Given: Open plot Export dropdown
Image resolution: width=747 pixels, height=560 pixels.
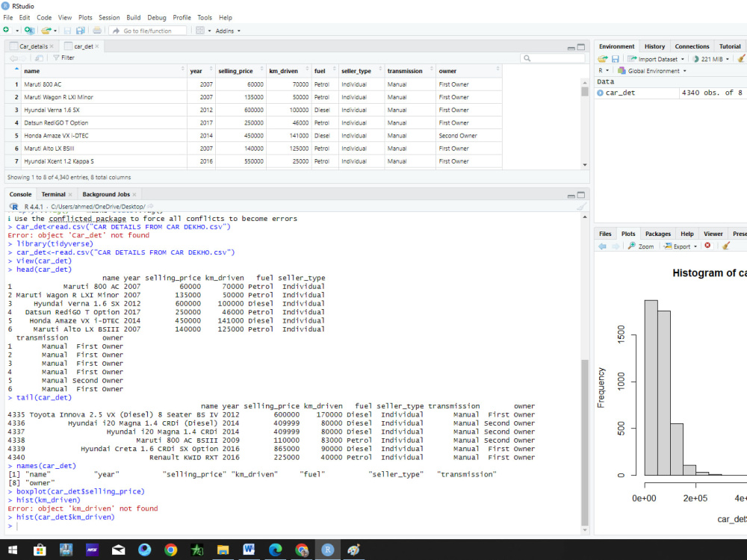Looking at the screenshot, I should [x=681, y=246].
